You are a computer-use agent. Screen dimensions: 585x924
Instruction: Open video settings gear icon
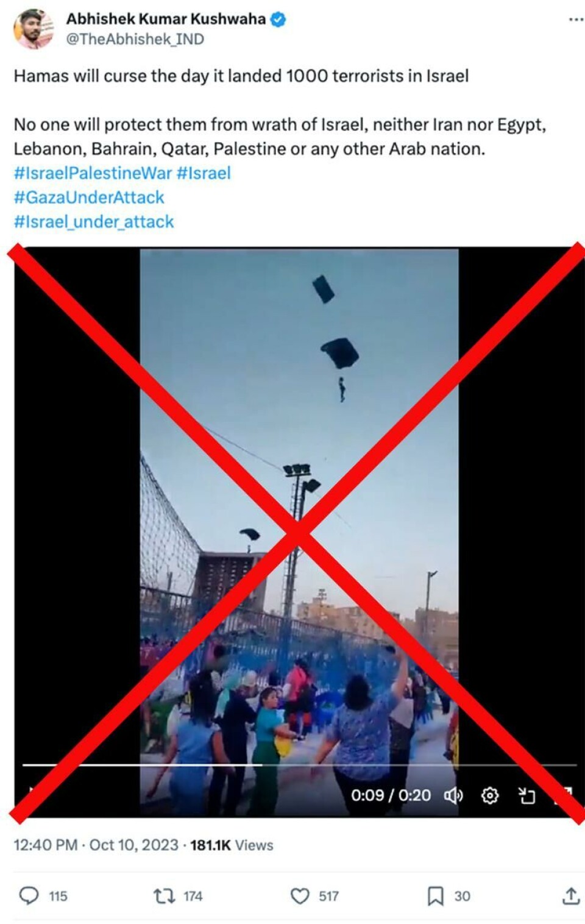490,795
